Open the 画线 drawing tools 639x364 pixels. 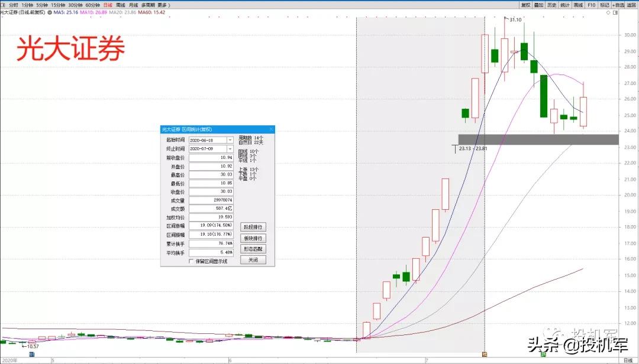[578, 5]
